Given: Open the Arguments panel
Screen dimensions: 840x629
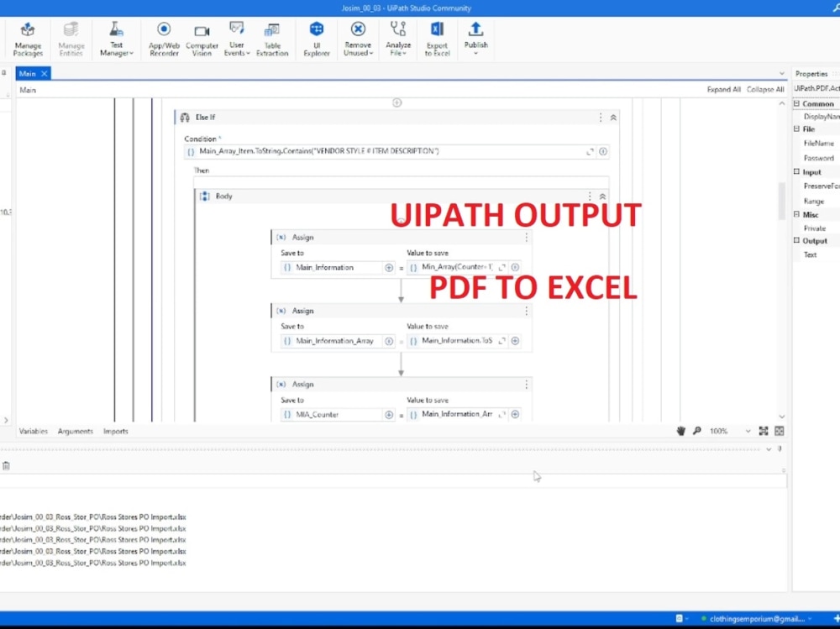Looking at the screenshot, I should [75, 432].
